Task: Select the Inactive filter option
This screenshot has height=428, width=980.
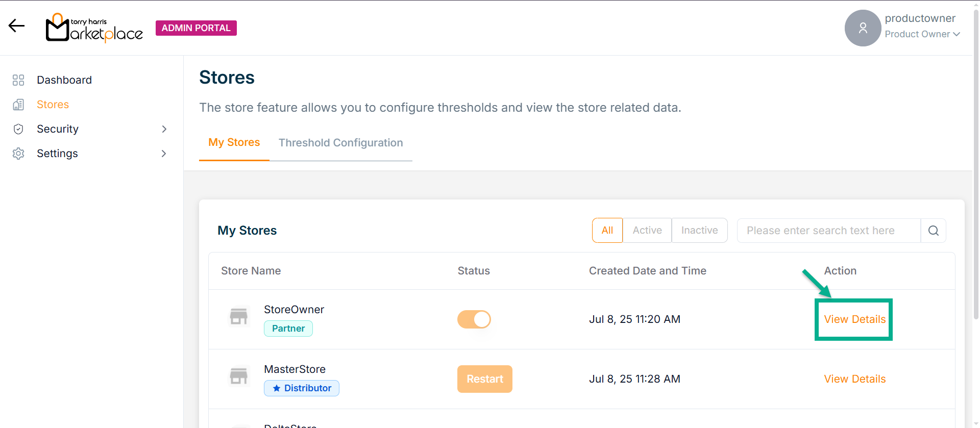Action: pos(699,231)
